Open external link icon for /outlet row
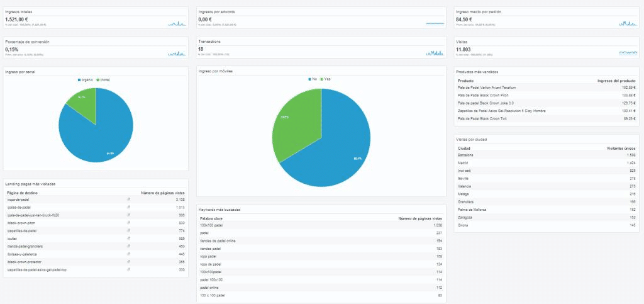 (128, 238)
